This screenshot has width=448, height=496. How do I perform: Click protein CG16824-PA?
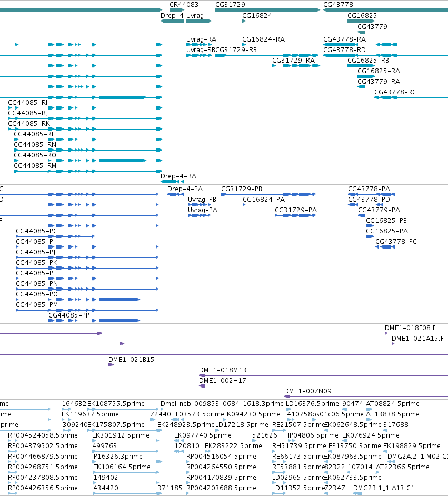click(264, 200)
